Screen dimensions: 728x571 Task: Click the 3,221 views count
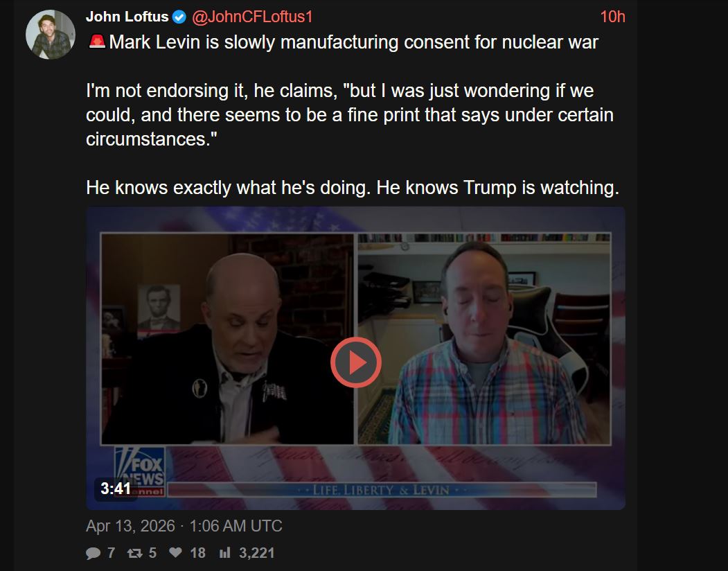[257, 553]
